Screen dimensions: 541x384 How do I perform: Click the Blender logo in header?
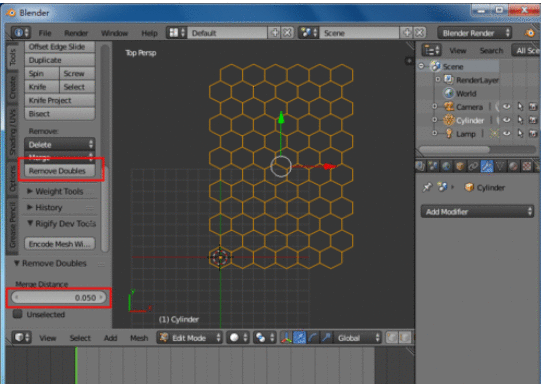coord(530,33)
